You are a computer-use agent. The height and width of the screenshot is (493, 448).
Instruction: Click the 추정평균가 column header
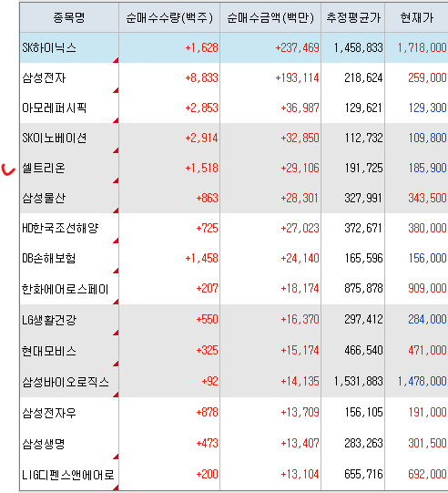[352, 17]
